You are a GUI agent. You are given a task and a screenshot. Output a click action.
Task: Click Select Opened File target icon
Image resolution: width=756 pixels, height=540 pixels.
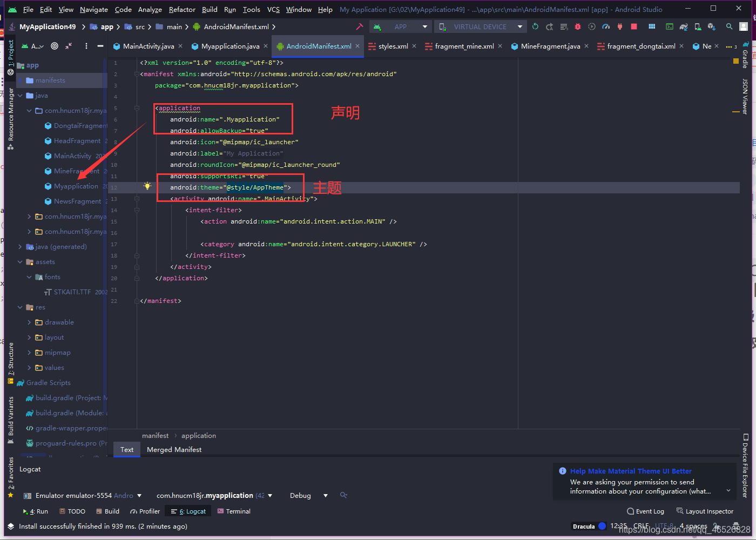(55, 46)
